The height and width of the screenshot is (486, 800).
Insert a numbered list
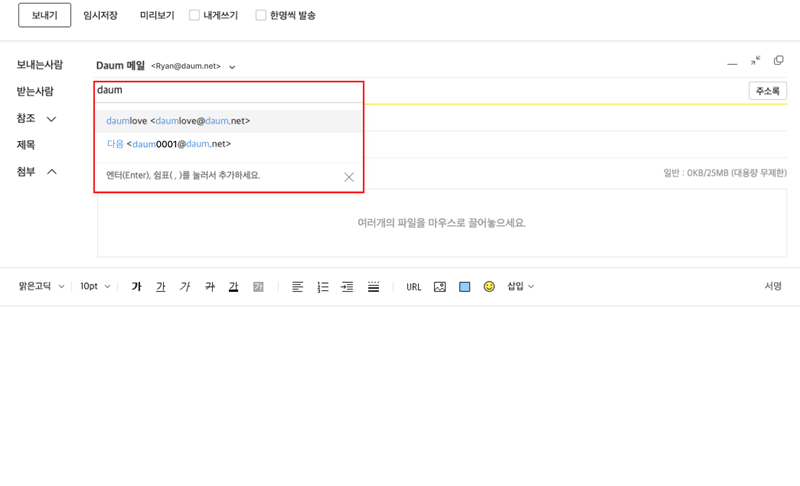(x=322, y=287)
